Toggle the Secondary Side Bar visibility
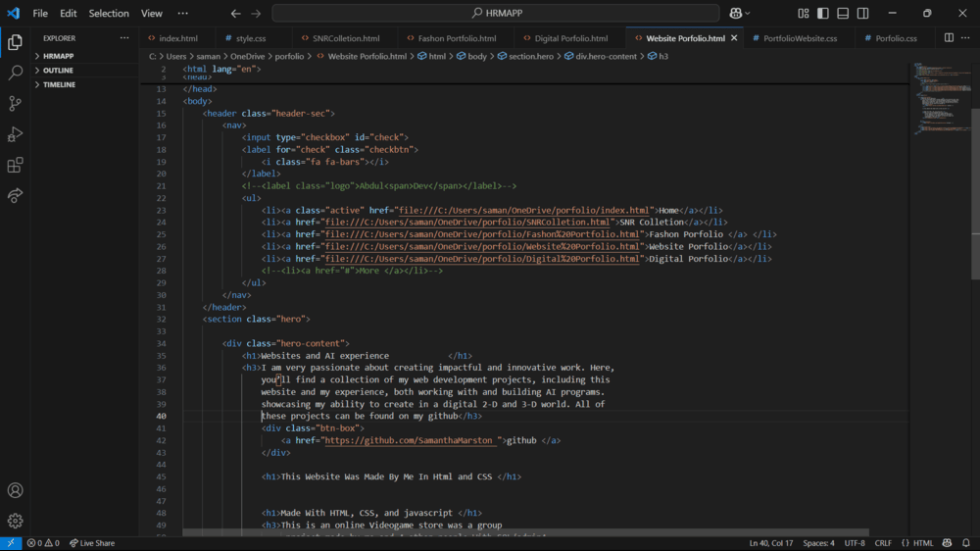The image size is (980, 551). pos(862,14)
